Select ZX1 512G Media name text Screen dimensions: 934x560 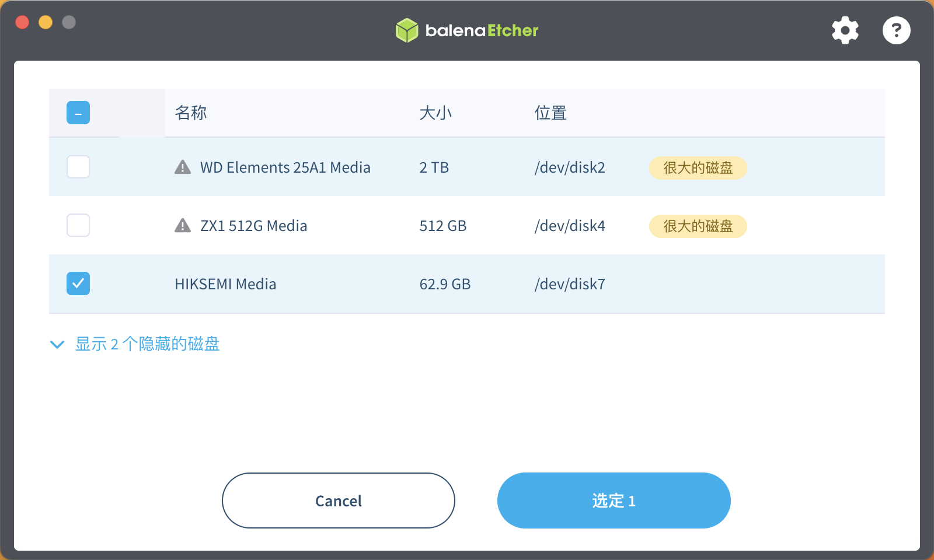tap(253, 226)
